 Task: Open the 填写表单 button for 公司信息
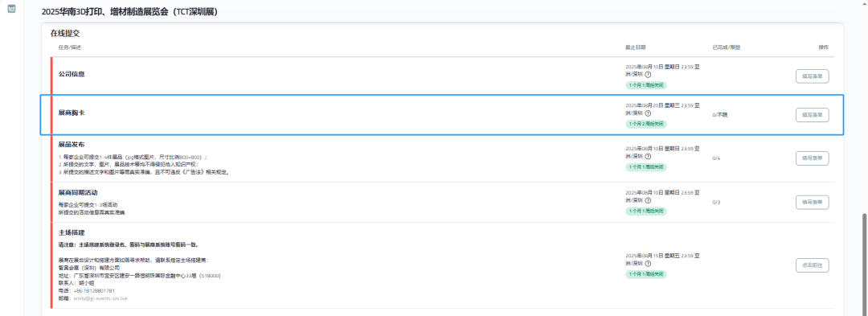[x=812, y=76]
